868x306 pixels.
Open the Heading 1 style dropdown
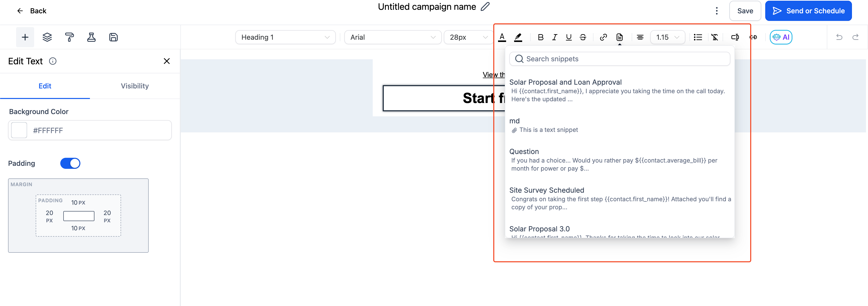[285, 37]
